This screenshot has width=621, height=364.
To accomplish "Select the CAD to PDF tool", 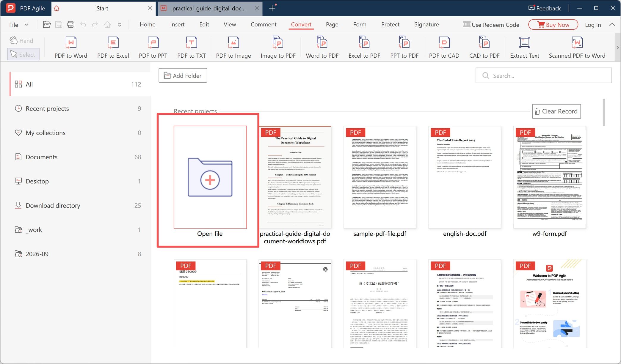I will point(484,48).
